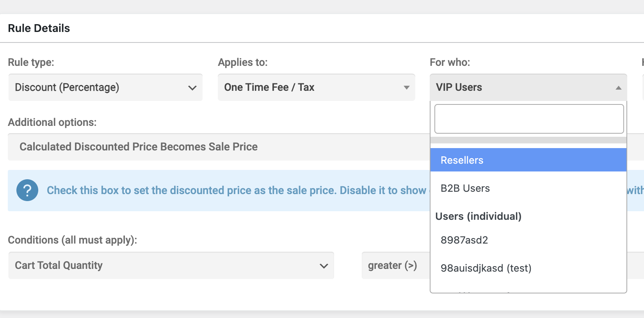Click the Applies to label
644x318 pixels.
pyautogui.click(x=243, y=62)
